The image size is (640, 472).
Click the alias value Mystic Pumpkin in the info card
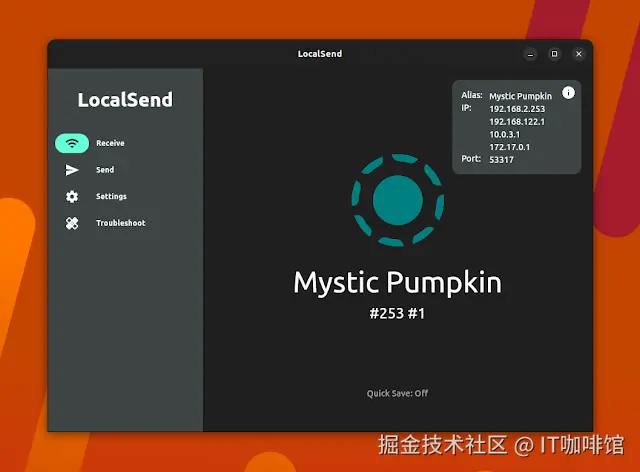pyautogui.click(x=520, y=96)
